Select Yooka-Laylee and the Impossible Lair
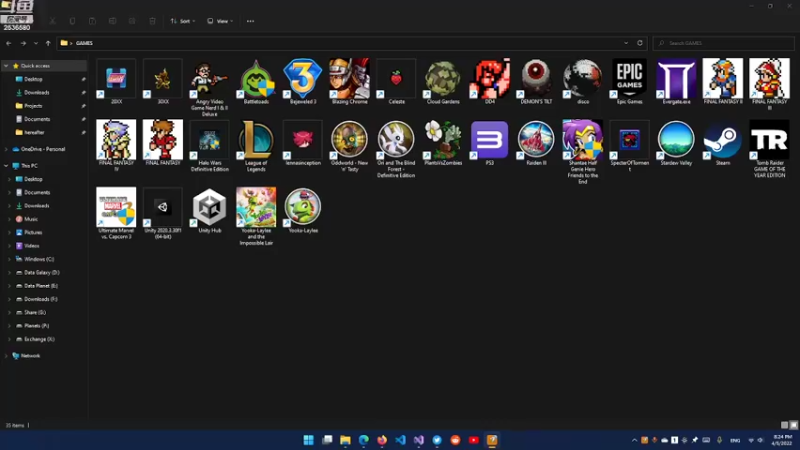 tap(256, 216)
